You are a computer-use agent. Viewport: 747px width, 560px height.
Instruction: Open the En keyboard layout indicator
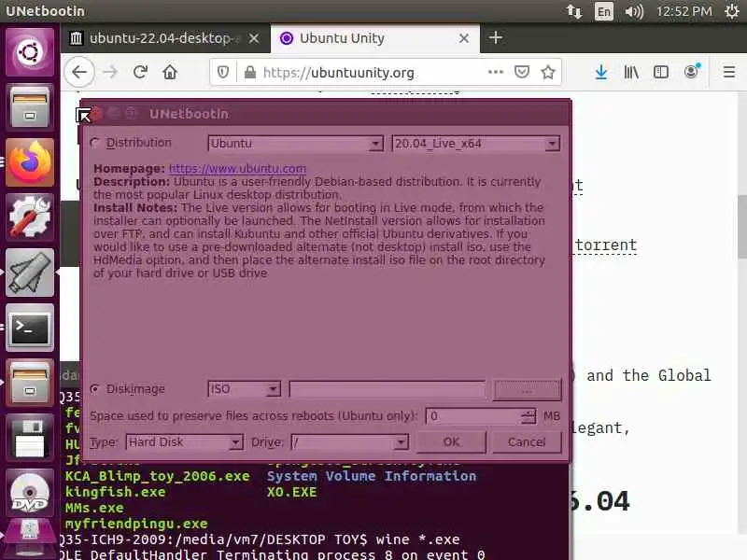point(603,11)
